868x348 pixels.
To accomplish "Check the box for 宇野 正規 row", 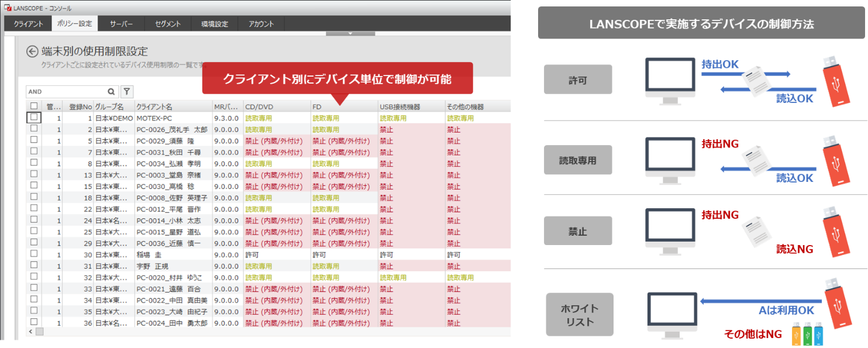I will [x=34, y=265].
